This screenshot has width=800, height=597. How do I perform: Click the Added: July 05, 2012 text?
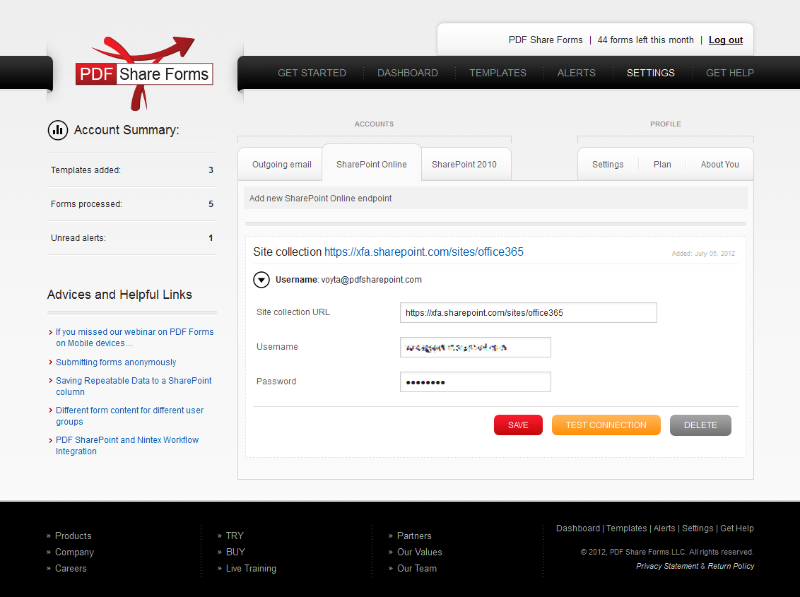(703, 254)
